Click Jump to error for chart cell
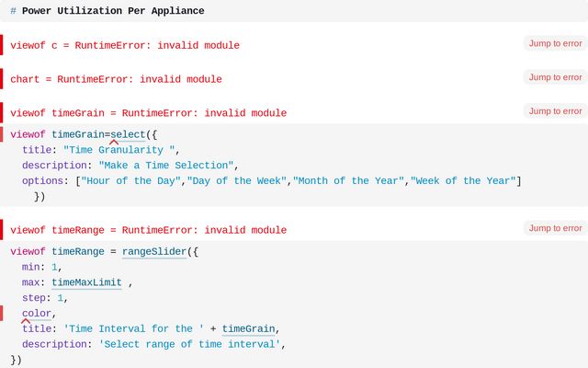Viewport: 588px width, 368px height. (x=555, y=77)
